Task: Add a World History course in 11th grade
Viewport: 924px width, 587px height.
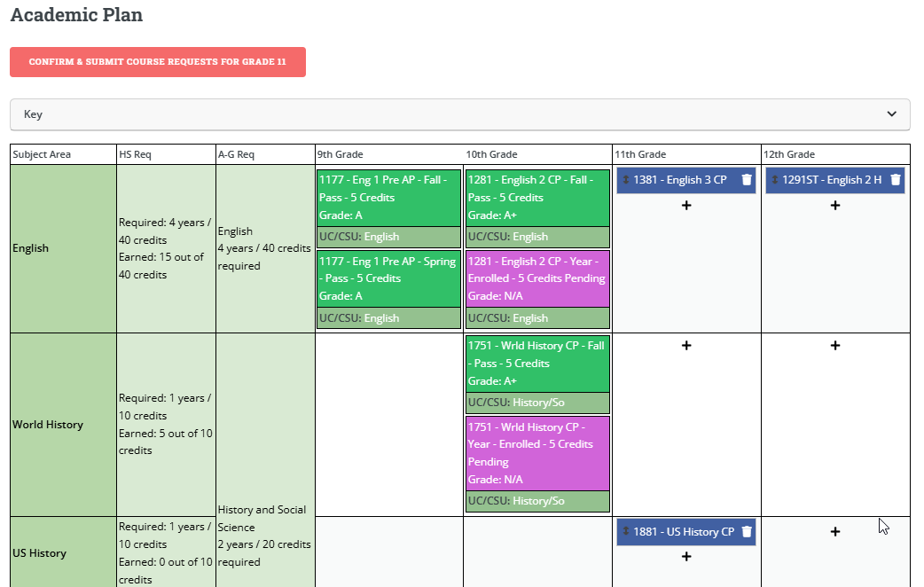Action: (x=686, y=345)
